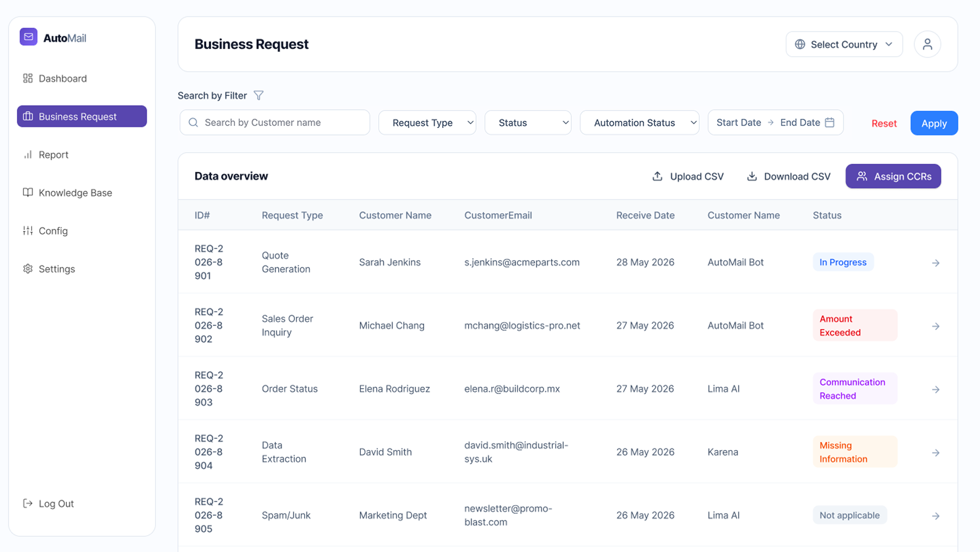Viewport: 980px width, 552px height.
Task: Click the AutoMail envelope logo icon
Action: (29, 37)
